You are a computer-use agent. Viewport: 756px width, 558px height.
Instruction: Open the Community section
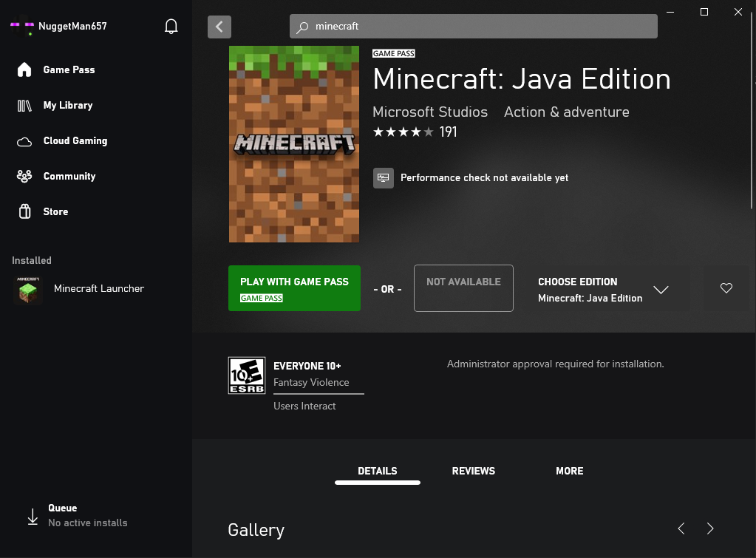coord(69,176)
